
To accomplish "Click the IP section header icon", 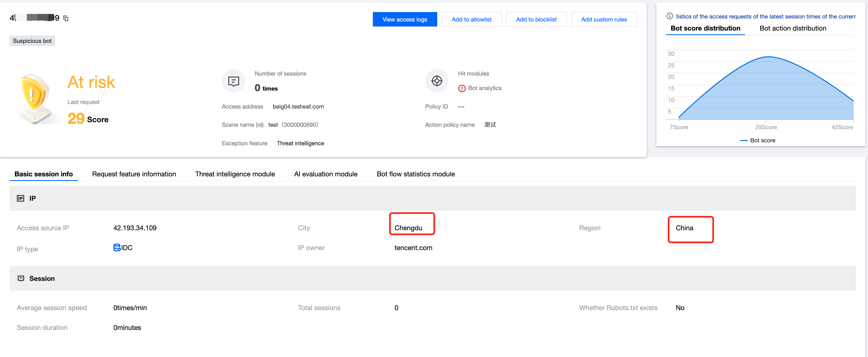I will (x=21, y=198).
